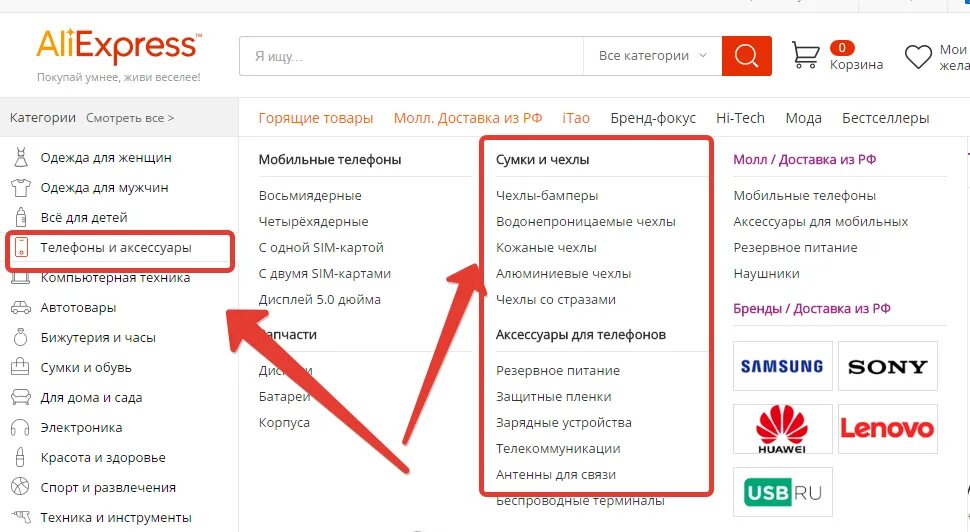Open Бренды / Доставка из РФ heading
Screen dimensions: 970x532
812,309
